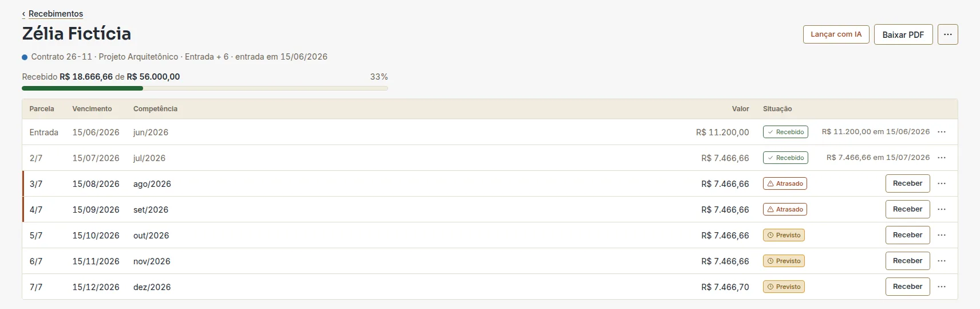The height and width of the screenshot is (309, 980).
Task: Click the Atrasado badge for ago/2026
Action: coord(785,183)
